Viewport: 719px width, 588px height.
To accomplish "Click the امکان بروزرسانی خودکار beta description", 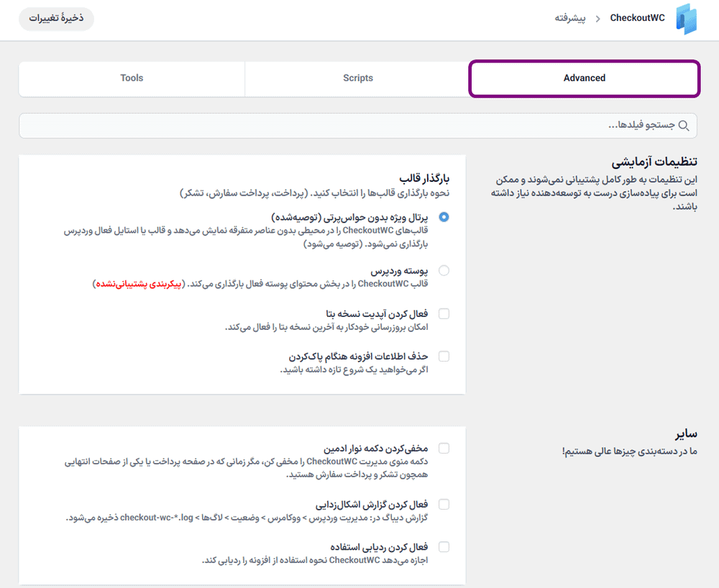I will pos(326,327).
